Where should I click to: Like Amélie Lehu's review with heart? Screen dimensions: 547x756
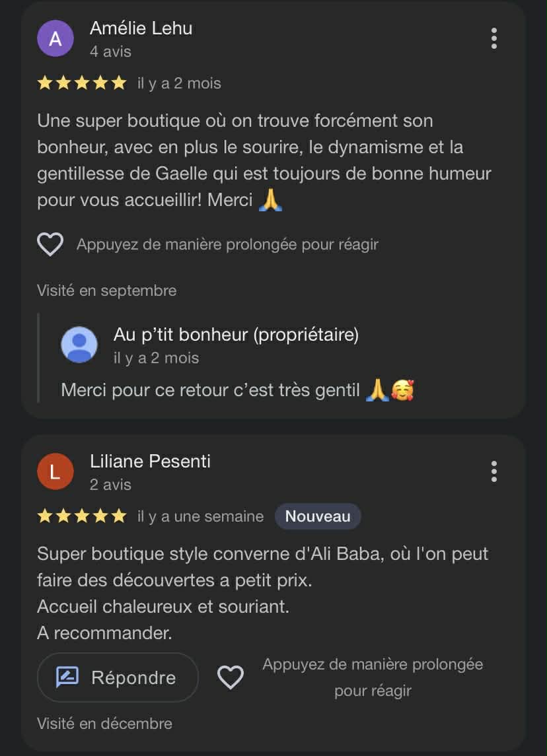pos(50,245)
